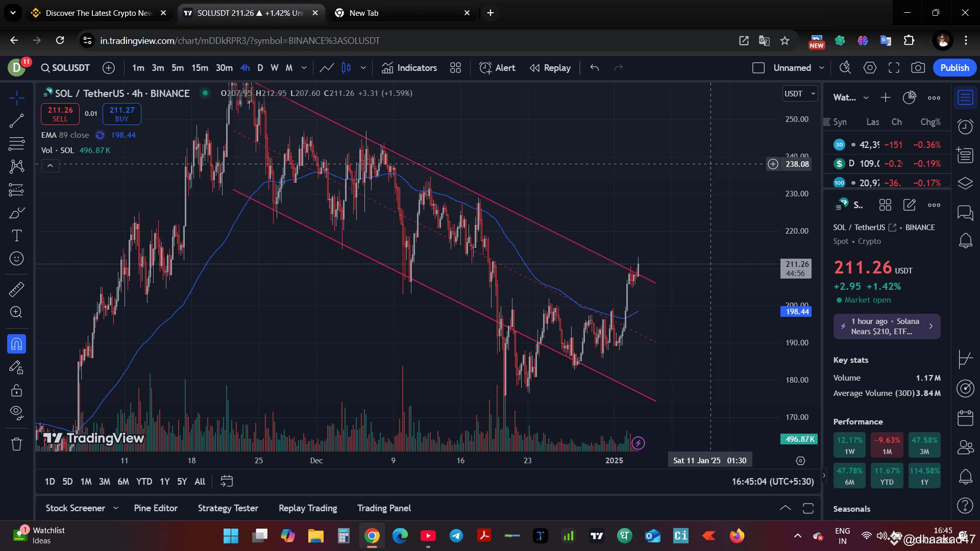
Task: Collapse the indicator legend chevron
Action: [50, 166]
